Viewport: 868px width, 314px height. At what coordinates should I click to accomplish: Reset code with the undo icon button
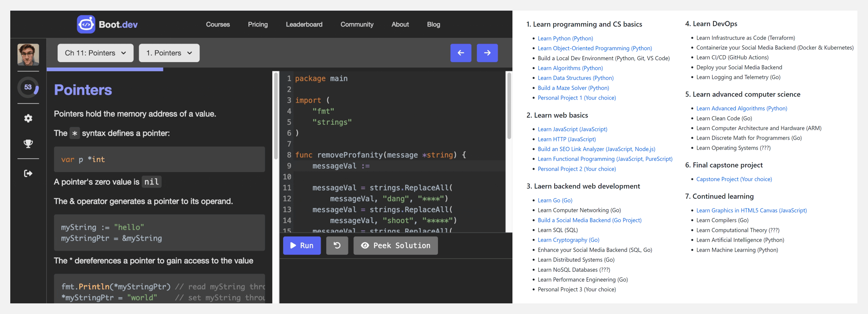[x=337, y=245]
